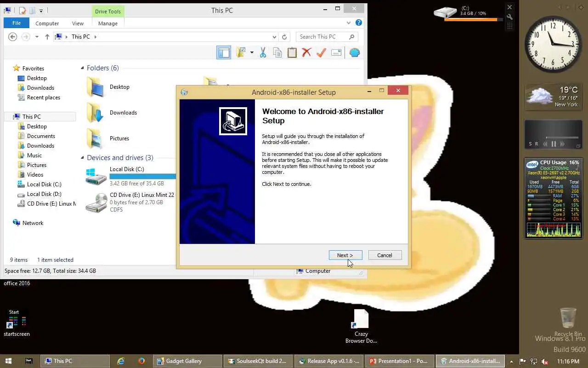Click the Drive Tools contextual tab
The height and width of the screenshot is (368, 588).
pos(108,11)
